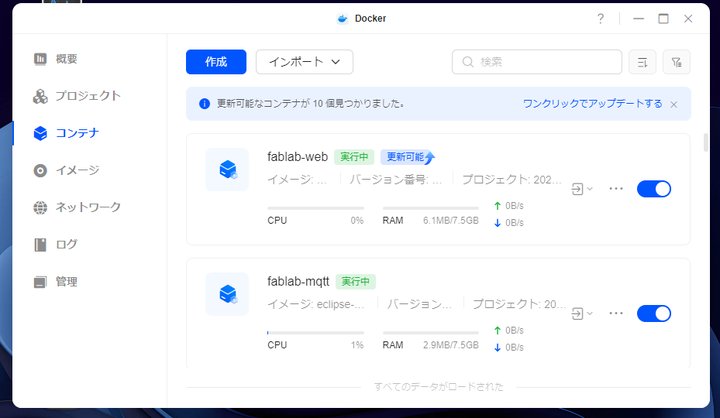Click fablab-web プロジェクト: 202... text

(512, 180)
